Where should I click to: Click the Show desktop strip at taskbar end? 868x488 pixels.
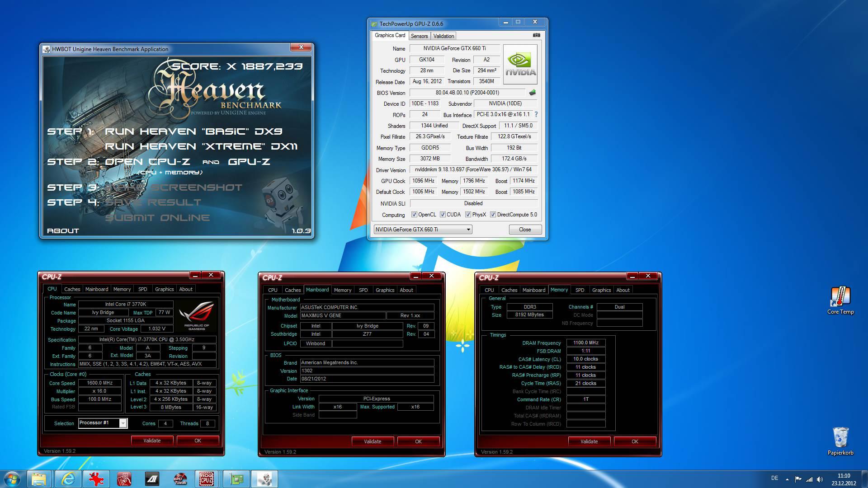tap(865, 479)
